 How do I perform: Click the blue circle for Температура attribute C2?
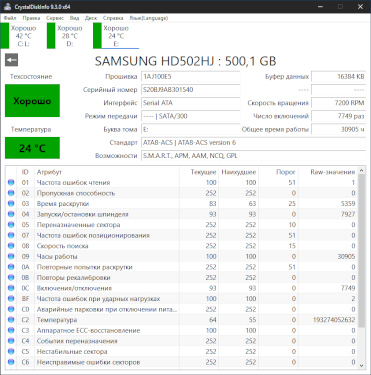click(x=11, y=320)
